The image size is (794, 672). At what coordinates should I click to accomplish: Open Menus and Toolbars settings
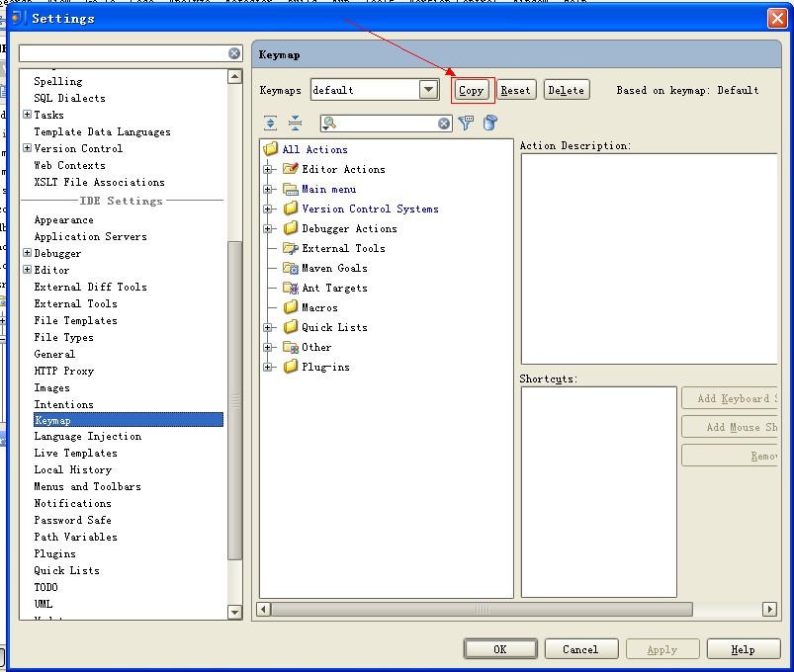pyautogui.click(x=87, y=486)
